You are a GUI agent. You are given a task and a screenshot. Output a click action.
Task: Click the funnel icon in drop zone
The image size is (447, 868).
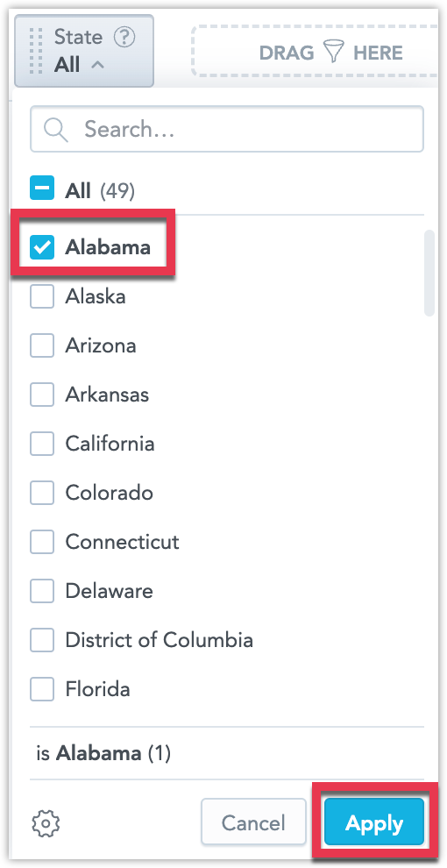pos(334,53)
